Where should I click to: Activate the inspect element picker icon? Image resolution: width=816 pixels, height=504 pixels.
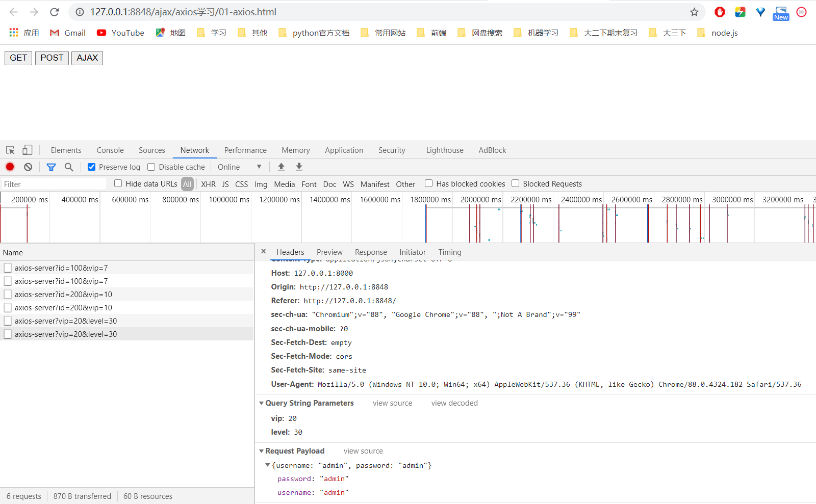pyautogui.click(x=10, y=150)
